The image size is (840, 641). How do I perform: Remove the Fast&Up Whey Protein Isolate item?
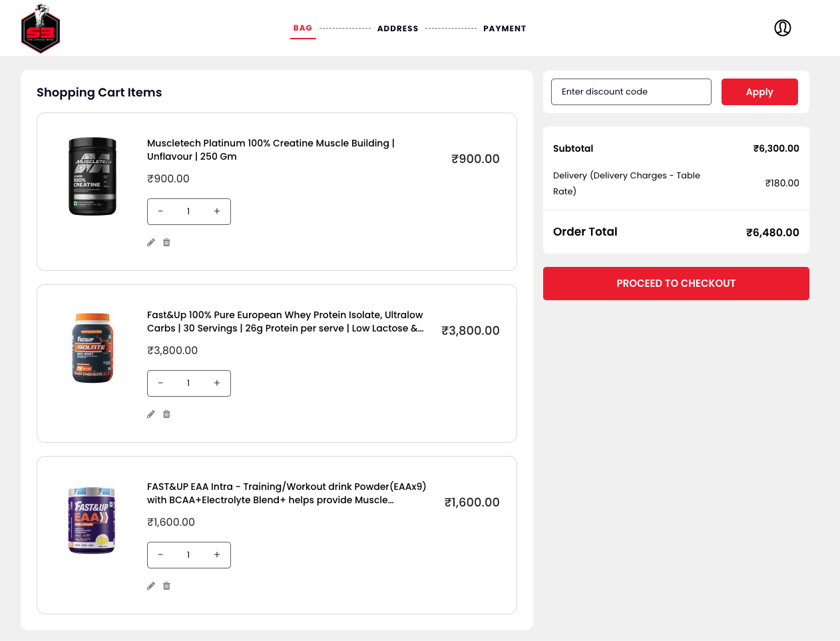[x=166, y=414]
